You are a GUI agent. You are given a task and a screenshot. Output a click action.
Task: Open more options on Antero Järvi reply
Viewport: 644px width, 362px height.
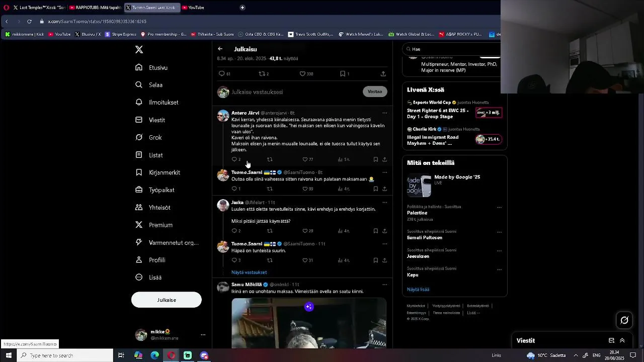click(385, 113)
